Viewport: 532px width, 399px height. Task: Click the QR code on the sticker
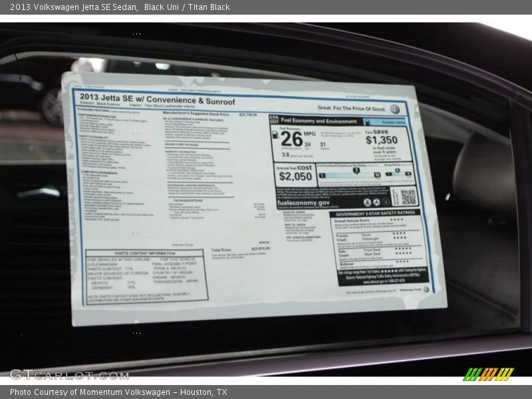pos(408,197)
